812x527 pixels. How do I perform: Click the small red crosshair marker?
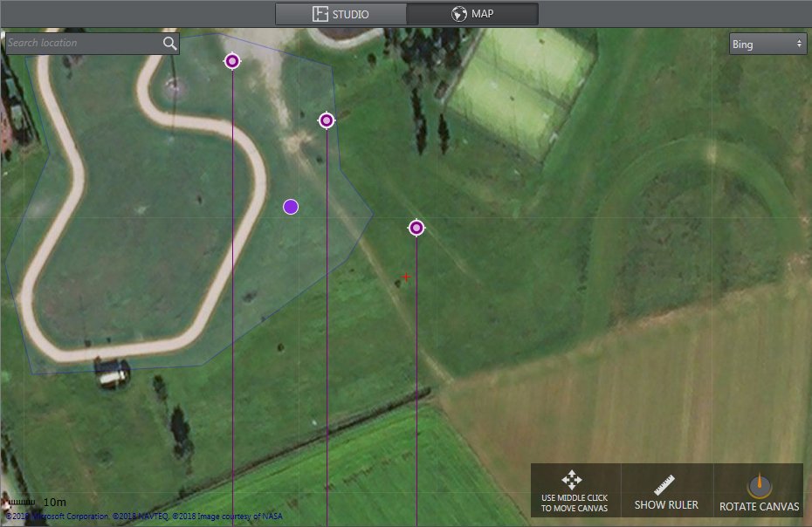pos(406,277)
